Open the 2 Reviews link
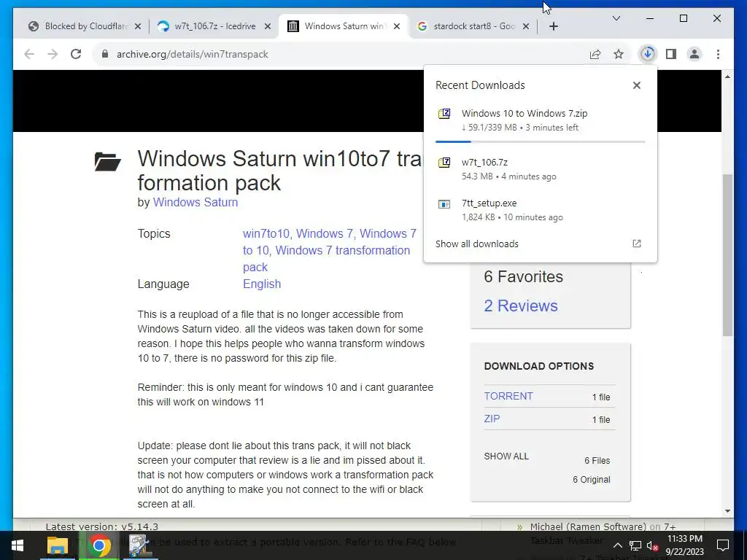 click(x=521, y=306)
